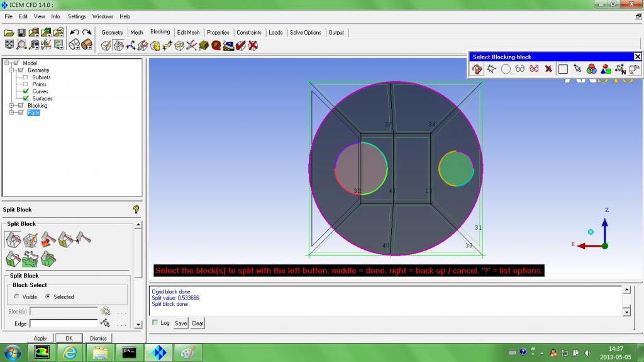644x362 pixels.
Task: Uncheck the Curves visibility checkbox
Action: coord(26,91)
